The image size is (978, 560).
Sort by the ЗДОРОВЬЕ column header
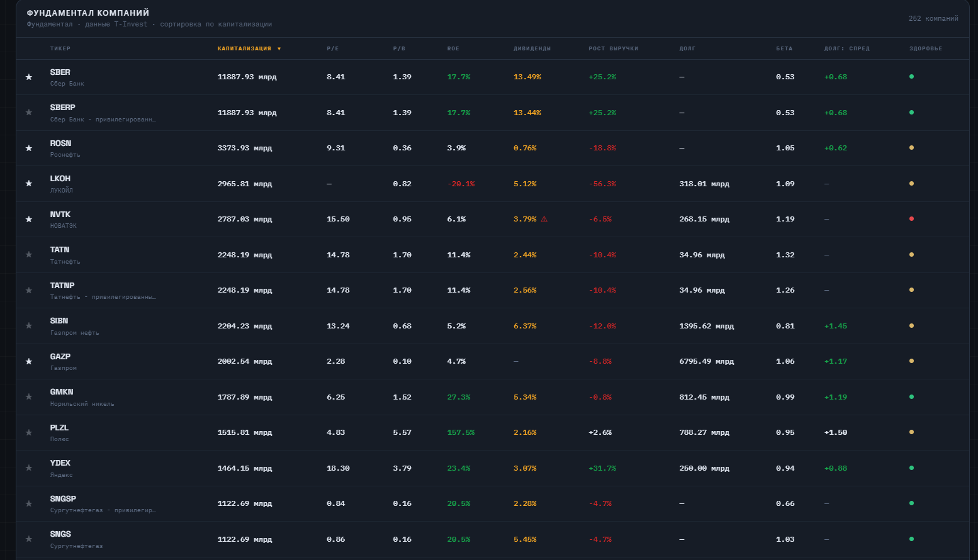coord(926,48)
